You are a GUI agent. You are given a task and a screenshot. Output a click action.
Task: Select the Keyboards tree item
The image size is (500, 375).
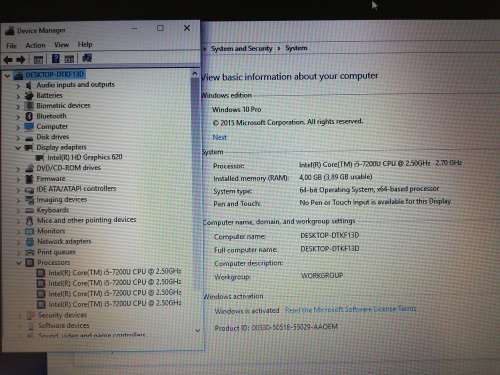53,210
